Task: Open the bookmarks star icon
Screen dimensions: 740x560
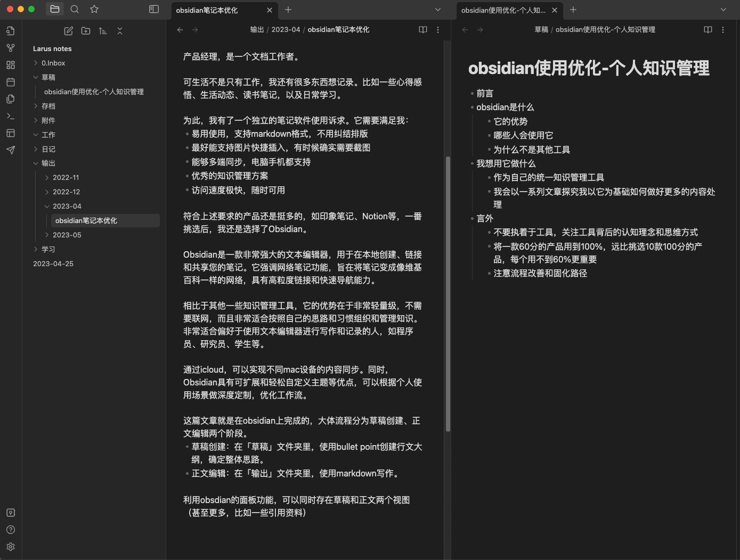Action: (x=94, y=9)
